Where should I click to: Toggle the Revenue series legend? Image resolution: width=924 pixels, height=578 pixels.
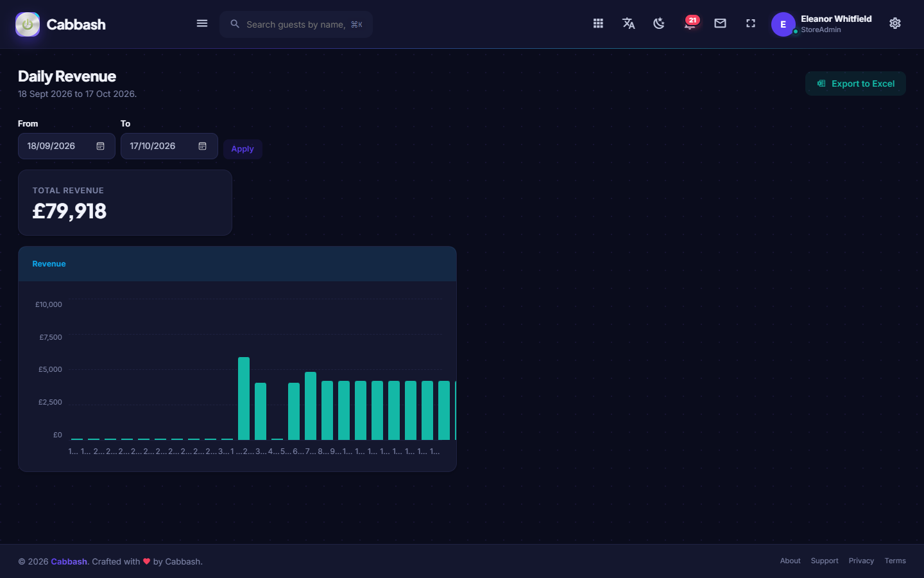pos(49,264)
